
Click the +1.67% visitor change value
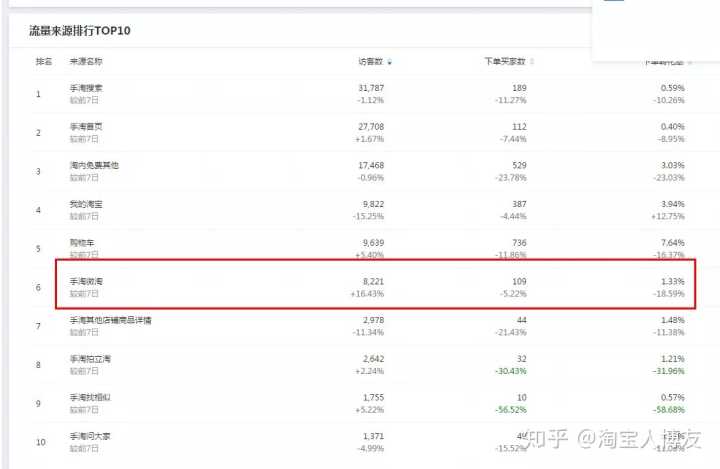(x=370, y=139)
